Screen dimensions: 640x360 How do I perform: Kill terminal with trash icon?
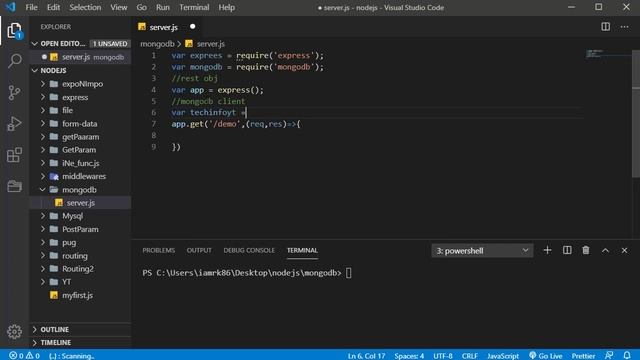586,250
